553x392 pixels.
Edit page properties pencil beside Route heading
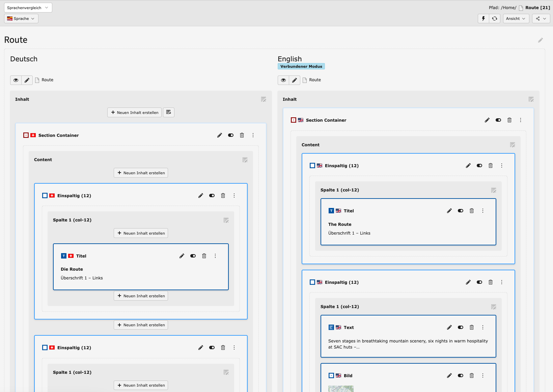coord(540,40)
